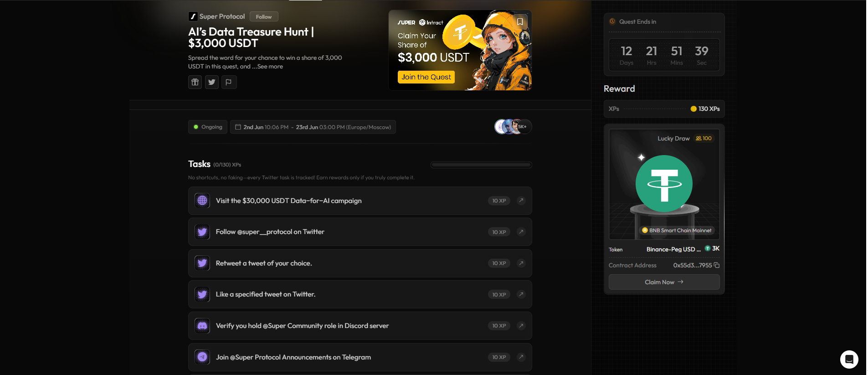Click the 130 XPs reward coin icon
This screenshot has height=375, width=868.
(x=693, y=109)
